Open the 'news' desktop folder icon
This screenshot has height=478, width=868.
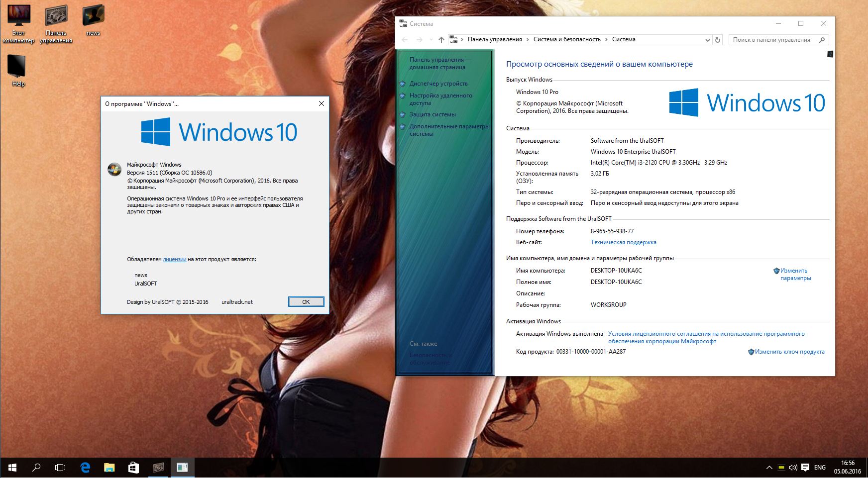[x=93, y=20]
